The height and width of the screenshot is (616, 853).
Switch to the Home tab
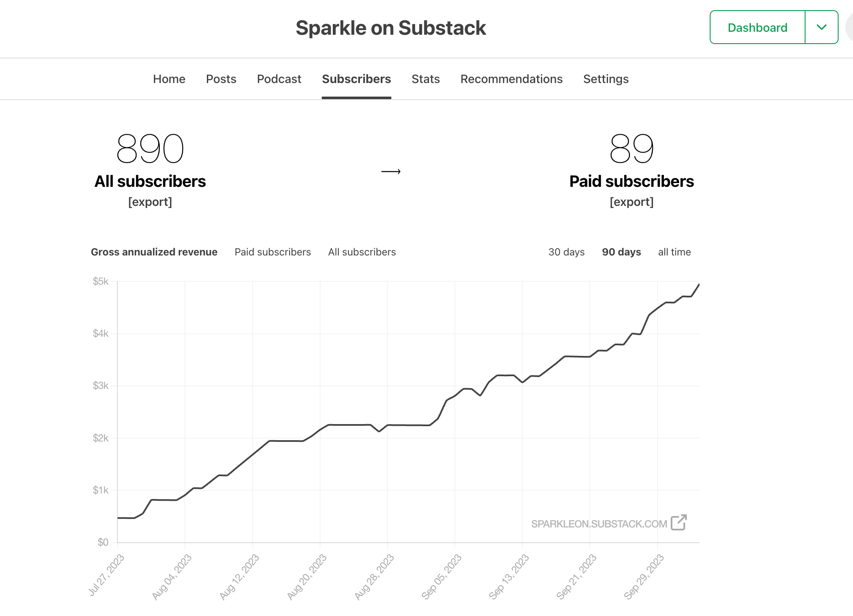169,79
